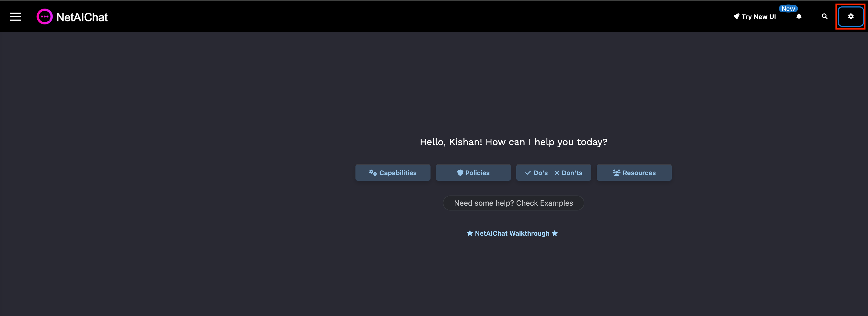Open the Do's and Don'ts button
The width and height of the screenshot is (868, 316).
[554, 173]
